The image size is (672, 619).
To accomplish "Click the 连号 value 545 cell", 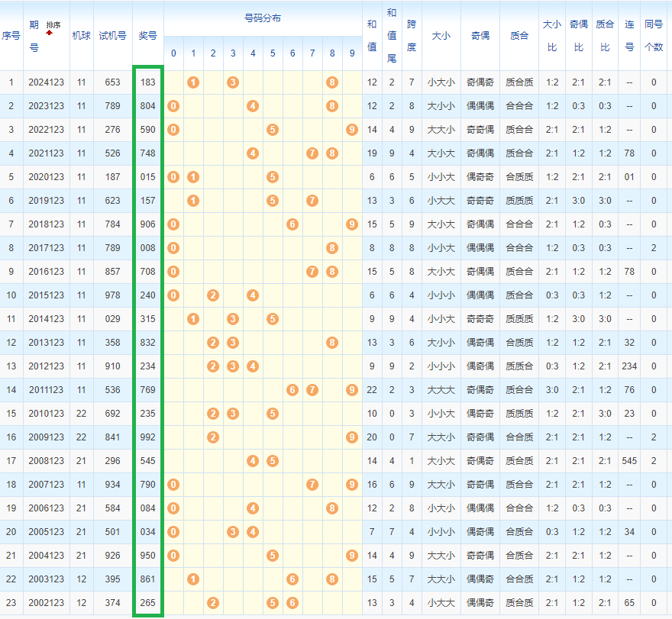I will point(629,461).
